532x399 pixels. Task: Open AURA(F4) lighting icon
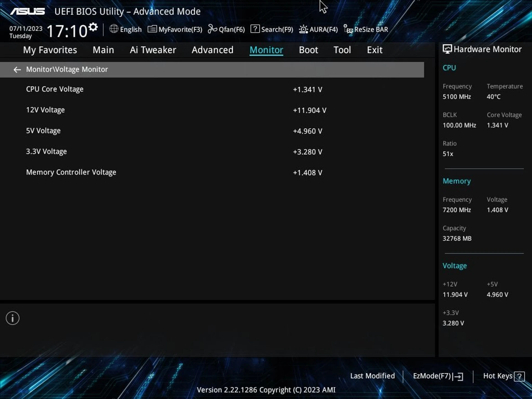303,29
